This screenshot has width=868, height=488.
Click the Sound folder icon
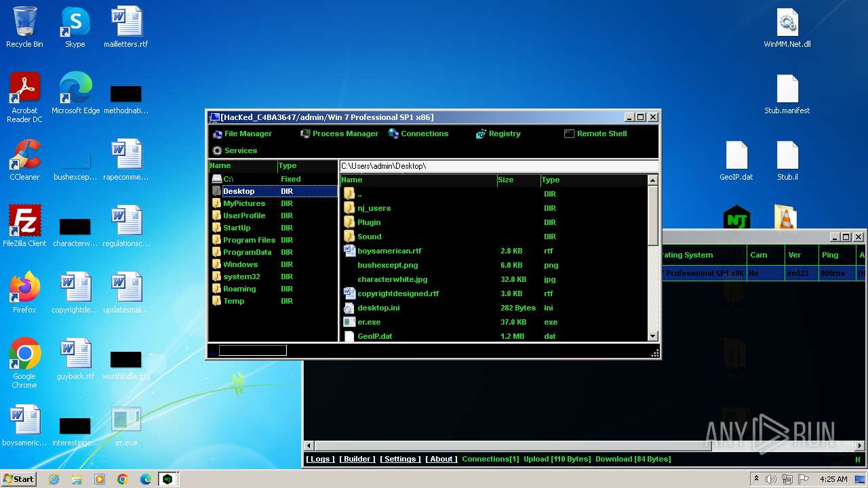[349, 237]
